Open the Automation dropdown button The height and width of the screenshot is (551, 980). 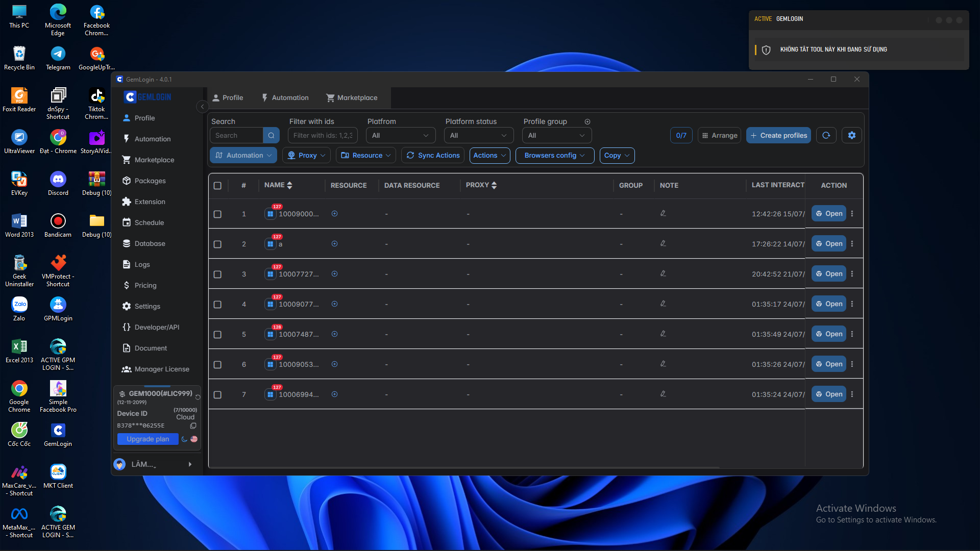pos(243,155)
